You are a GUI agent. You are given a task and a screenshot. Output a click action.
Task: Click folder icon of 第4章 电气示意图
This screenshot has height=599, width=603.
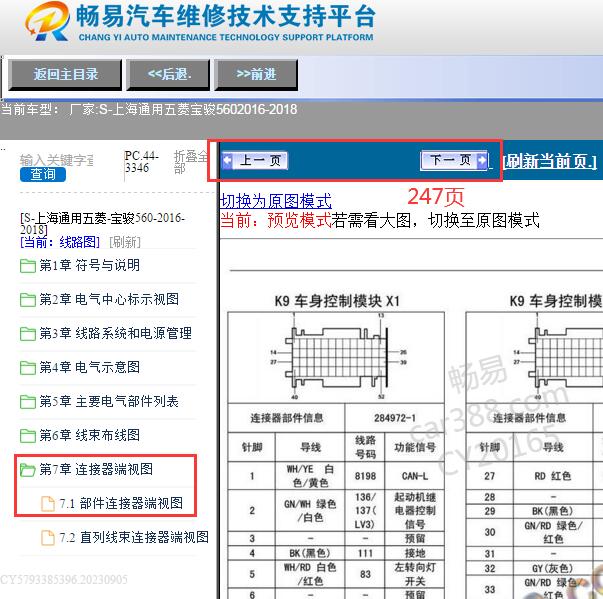pyautogui.click(x=28, y=368)
